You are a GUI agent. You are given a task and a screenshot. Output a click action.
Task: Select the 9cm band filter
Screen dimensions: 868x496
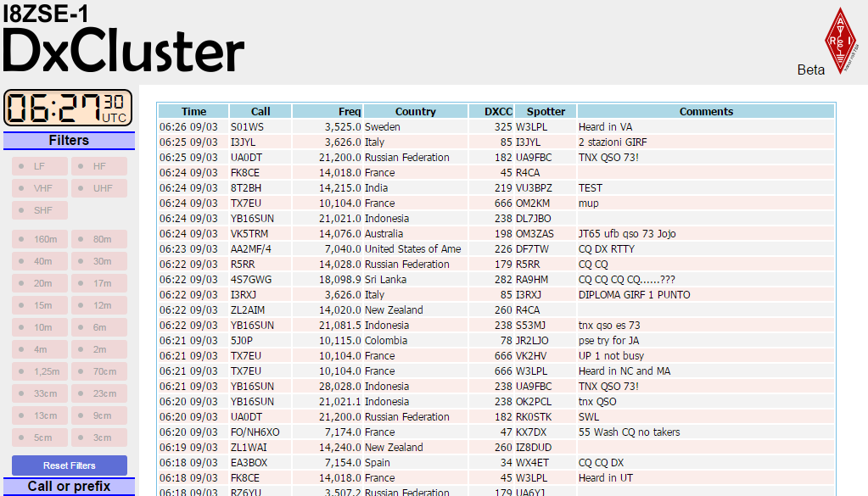tap(99, 415)
